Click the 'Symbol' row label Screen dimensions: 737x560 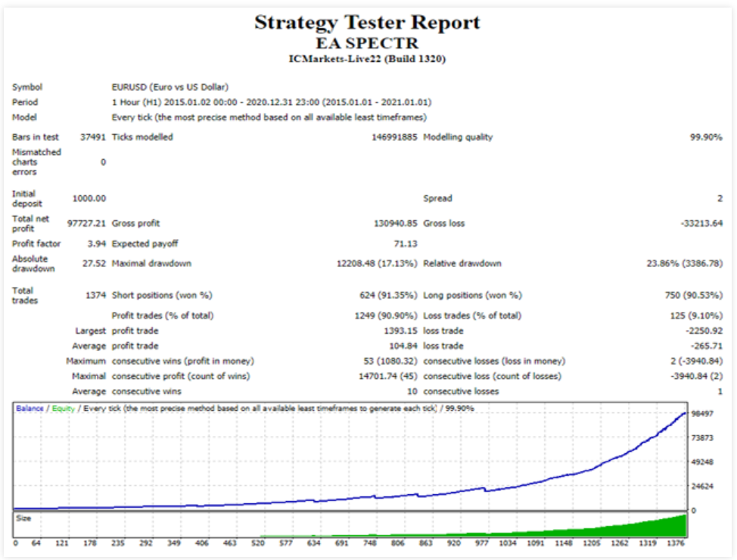(x=27, y=87)
